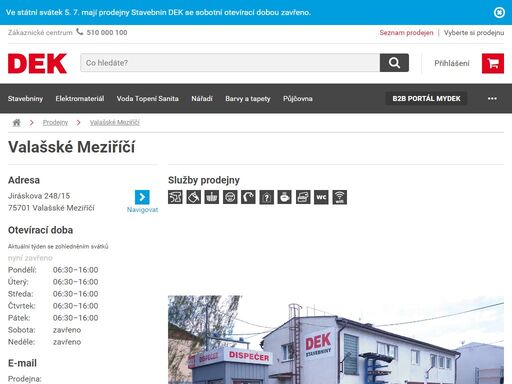Go to Prodejny breadcrumb

pyautogui.click(x=55, y=123)
